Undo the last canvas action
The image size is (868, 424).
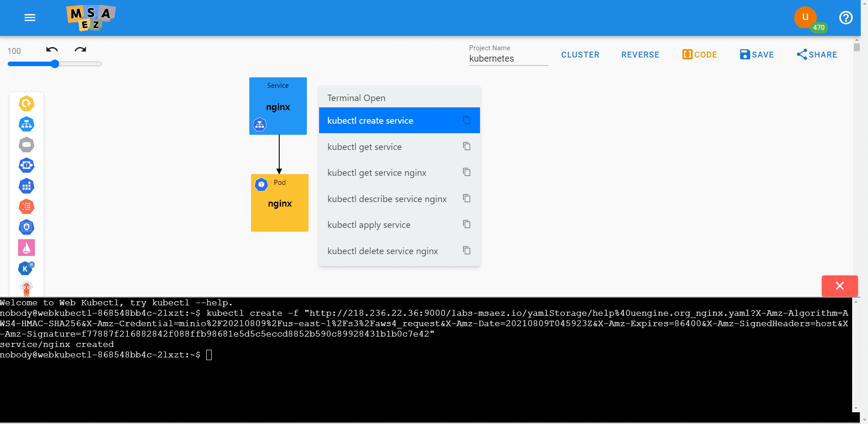click(x=52, y=50)
